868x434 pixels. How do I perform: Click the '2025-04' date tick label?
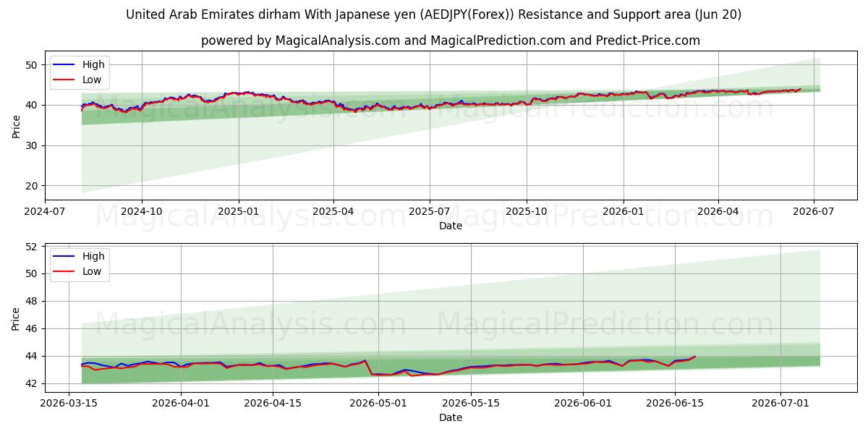click(x=333, y=211)
